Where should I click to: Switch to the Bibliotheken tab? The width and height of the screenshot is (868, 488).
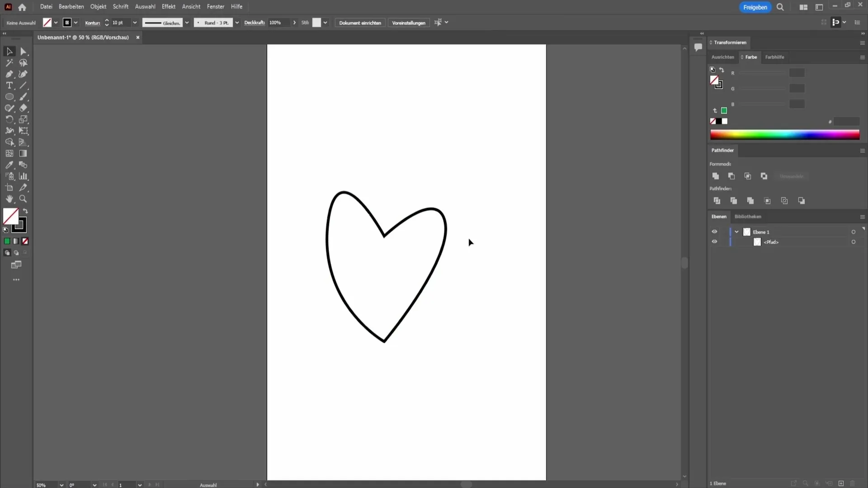click(748, 216)
